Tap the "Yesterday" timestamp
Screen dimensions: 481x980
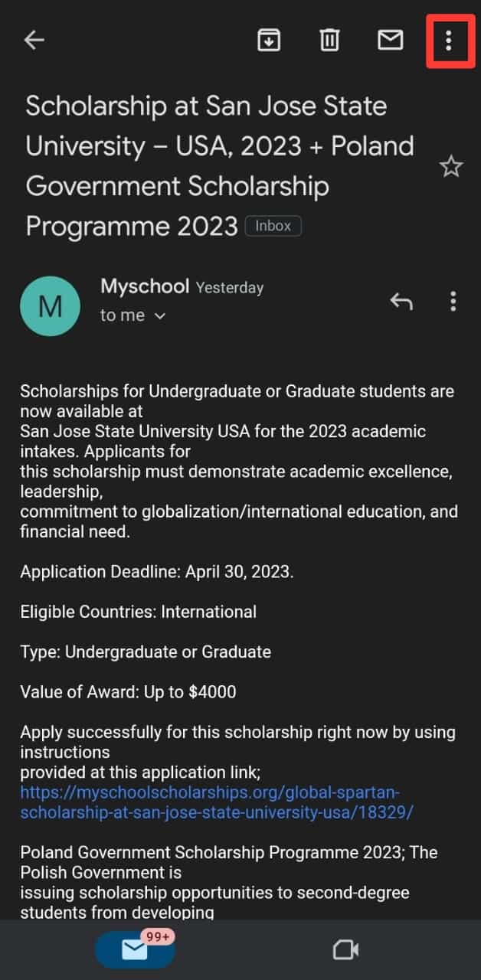230,288
